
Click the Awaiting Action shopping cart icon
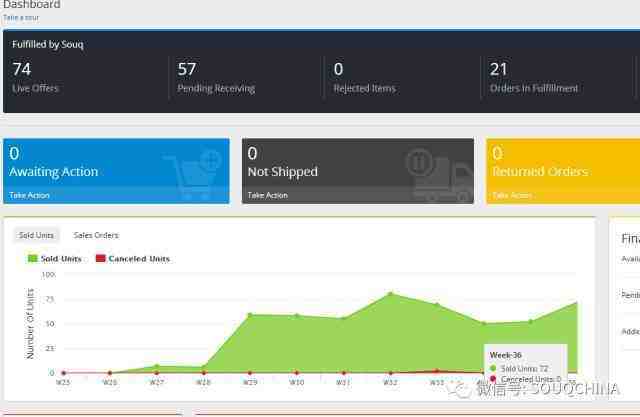193,175
